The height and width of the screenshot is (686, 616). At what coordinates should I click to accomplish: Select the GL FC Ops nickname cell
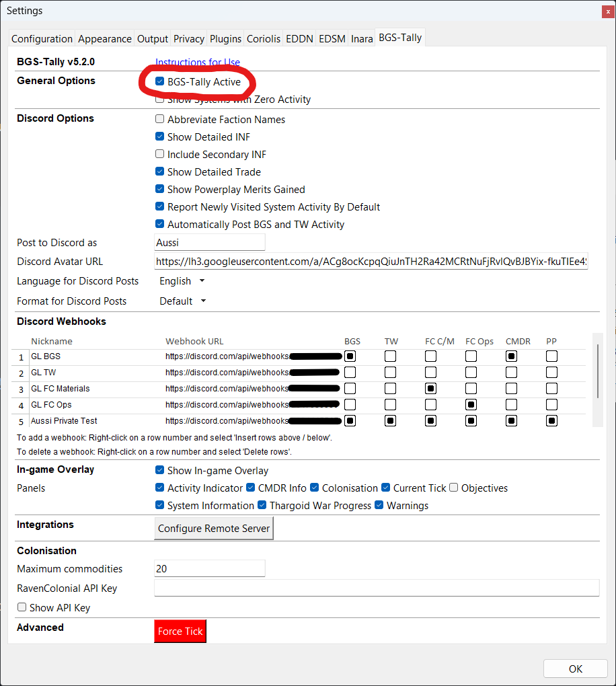(x=95, y=405)
